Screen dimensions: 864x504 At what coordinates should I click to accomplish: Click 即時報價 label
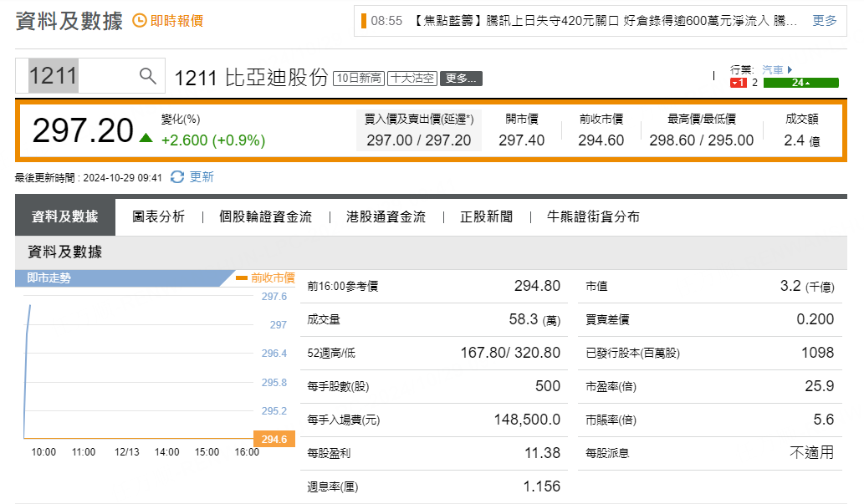click(x=176, y=21)
